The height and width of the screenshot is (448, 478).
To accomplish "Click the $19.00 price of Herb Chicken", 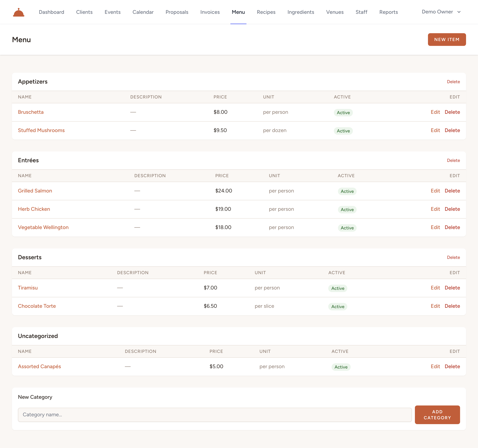I will 223,209.
